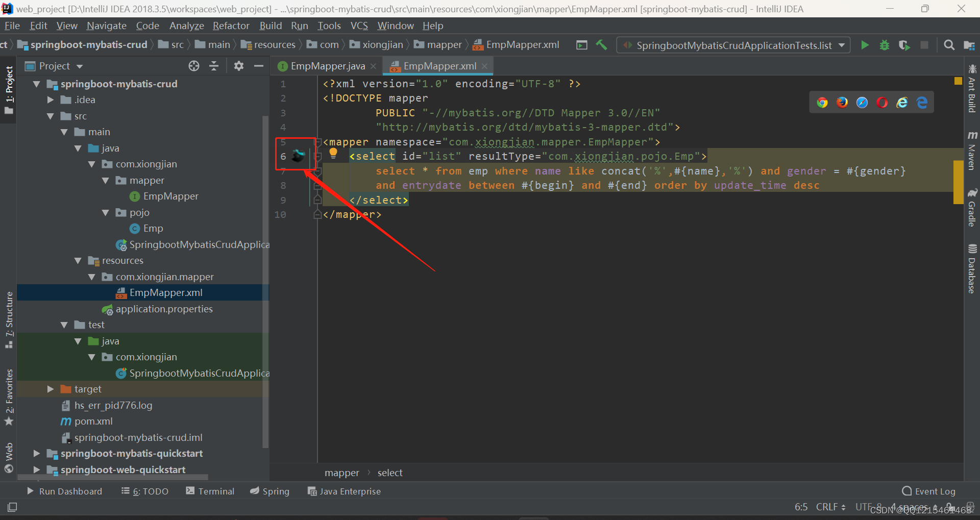
Task: Expand the target folder
Action: point(51,389)
